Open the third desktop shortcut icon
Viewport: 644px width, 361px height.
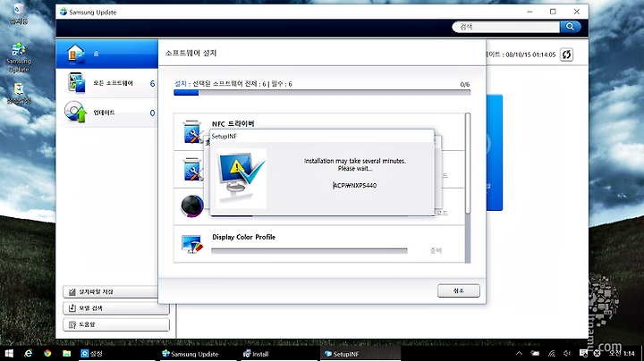pos(19,93)
